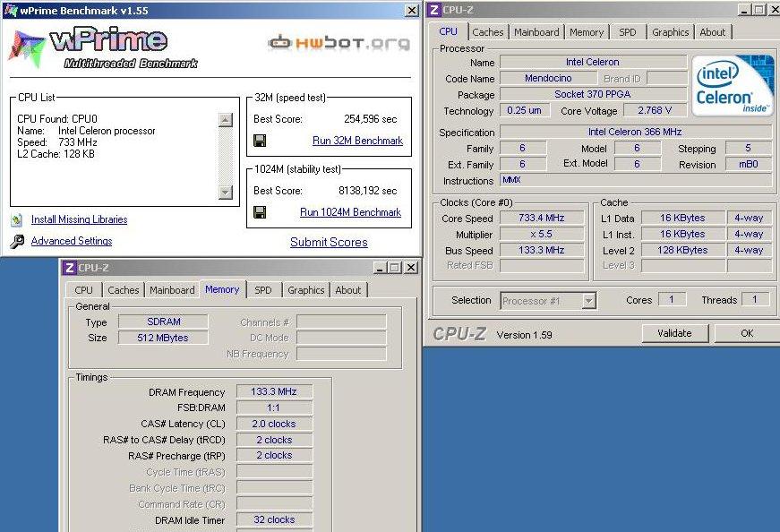
Task: Click the DRAM Idle Timer 32 clocks field
Action: 275,519
